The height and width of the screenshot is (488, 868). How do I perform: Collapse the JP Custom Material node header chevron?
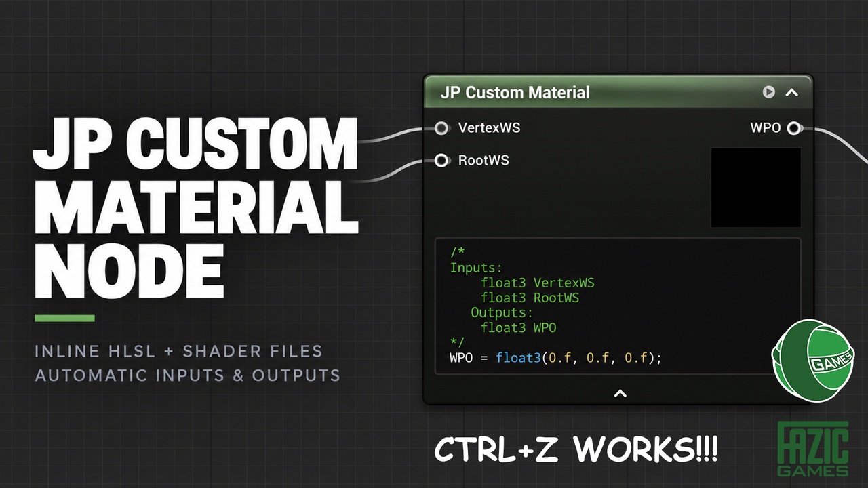tap(791, 92)
